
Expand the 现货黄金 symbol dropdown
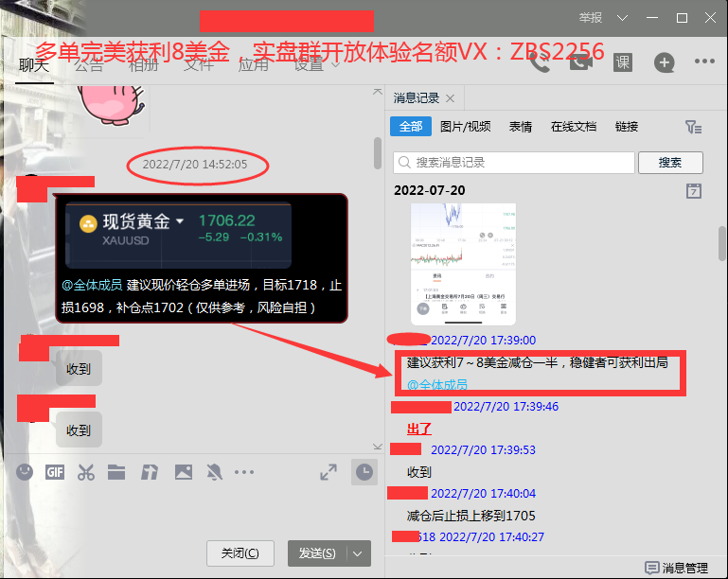(x=179, y=221)
